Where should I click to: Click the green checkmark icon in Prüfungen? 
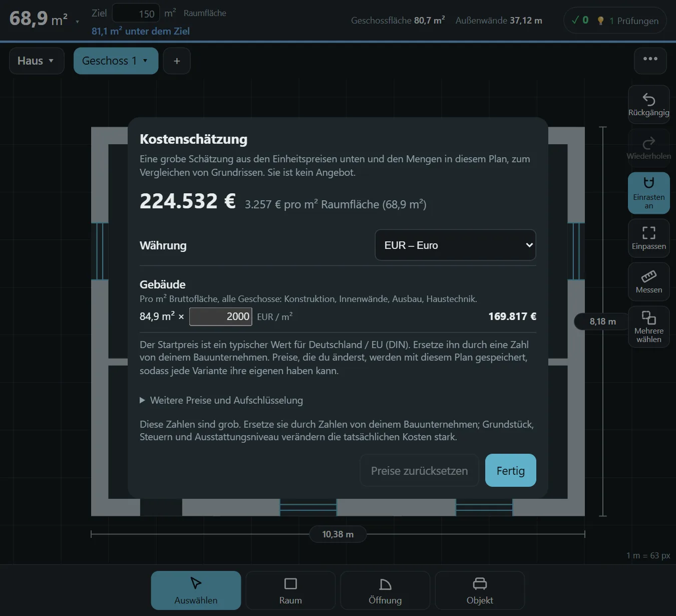click(x=575, y=20)
